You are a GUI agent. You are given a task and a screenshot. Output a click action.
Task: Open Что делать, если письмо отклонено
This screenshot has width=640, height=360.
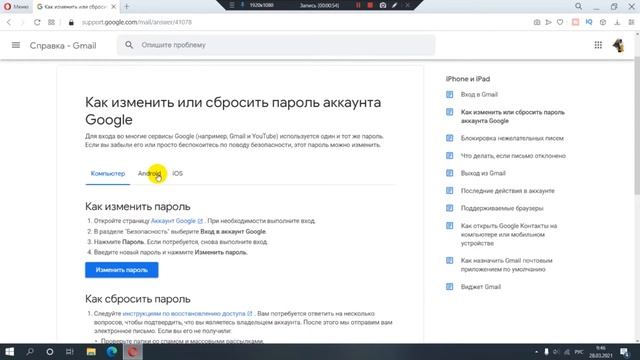pyautogui.click(x=513, y=156)
